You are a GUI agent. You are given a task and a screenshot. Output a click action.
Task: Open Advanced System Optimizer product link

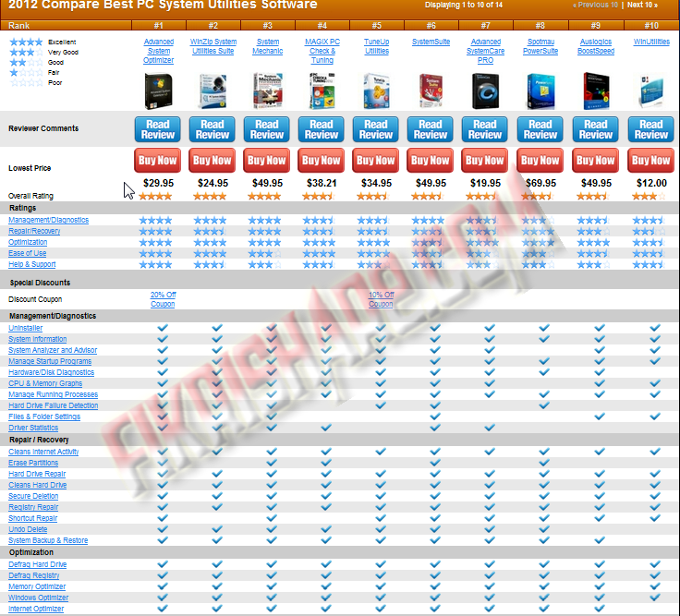[158, 51]
